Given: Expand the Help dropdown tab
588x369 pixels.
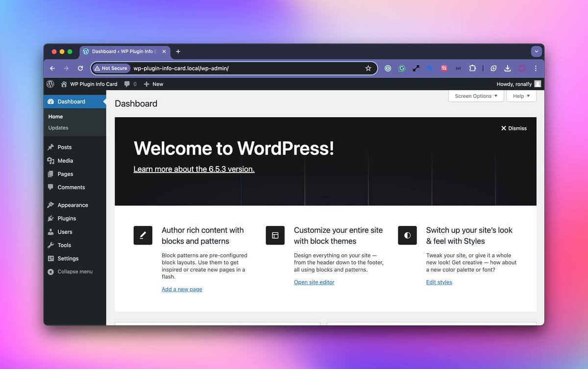Looking at the screenshot, I should tap(521, 96).
